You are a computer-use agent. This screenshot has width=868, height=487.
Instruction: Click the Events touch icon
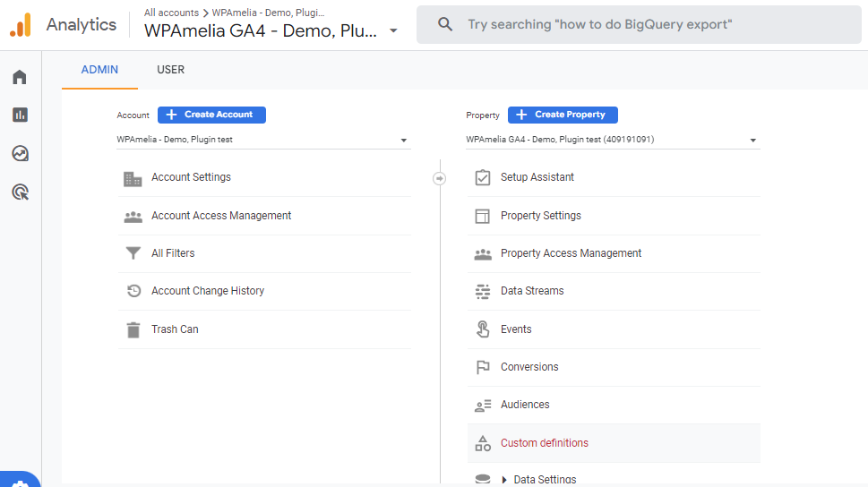pos(483,329)
